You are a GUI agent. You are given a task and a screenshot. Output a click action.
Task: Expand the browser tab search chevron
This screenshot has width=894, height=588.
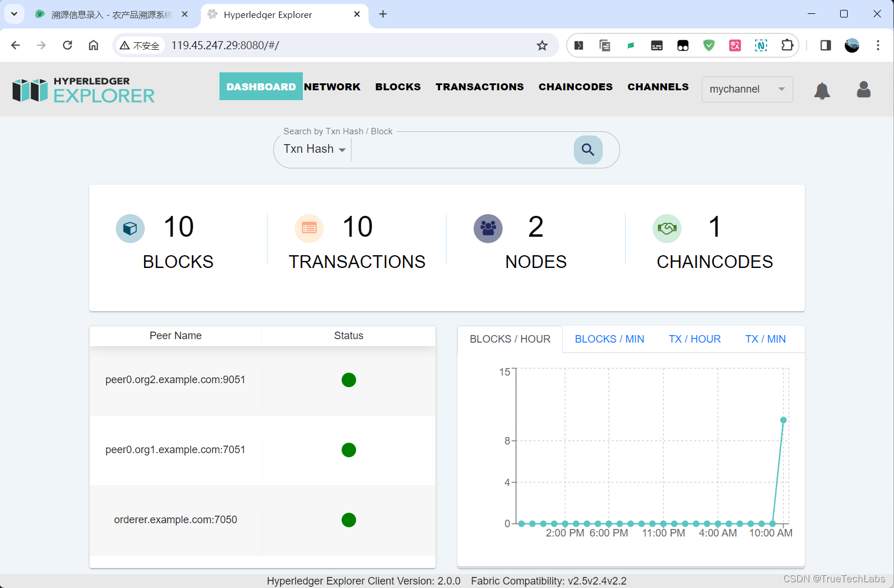coord(14,14)
